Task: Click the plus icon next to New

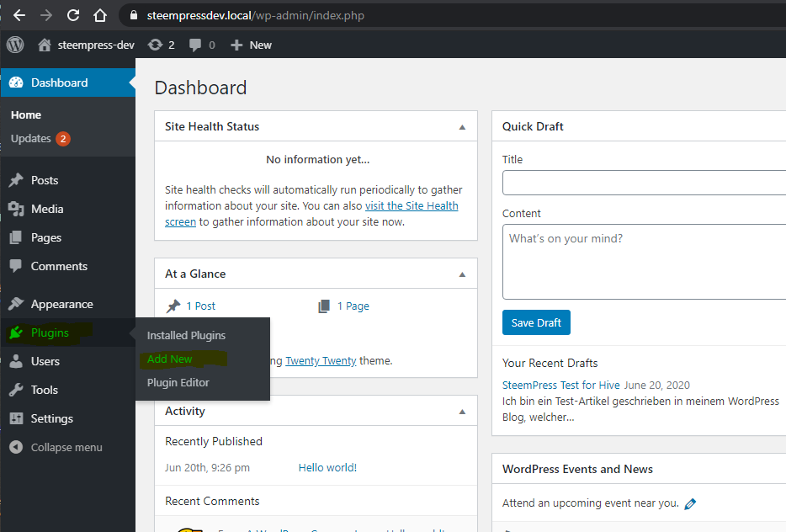Action: 236,45
